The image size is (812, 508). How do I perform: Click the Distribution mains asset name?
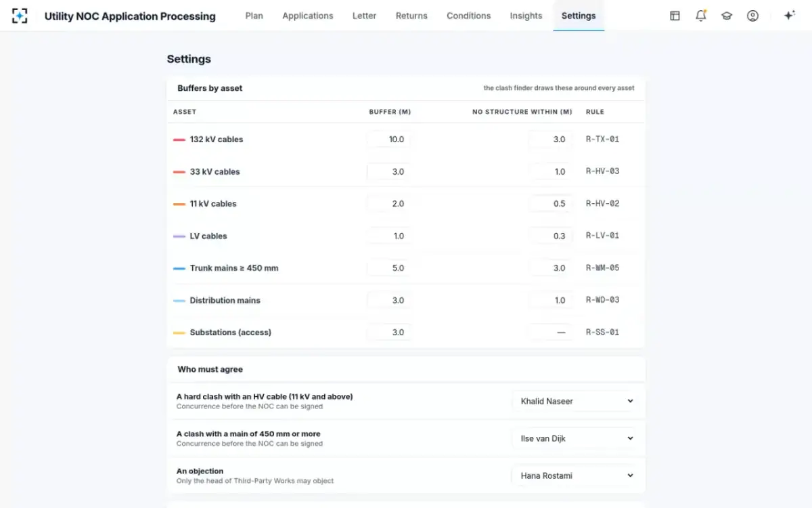coord(225,301)
